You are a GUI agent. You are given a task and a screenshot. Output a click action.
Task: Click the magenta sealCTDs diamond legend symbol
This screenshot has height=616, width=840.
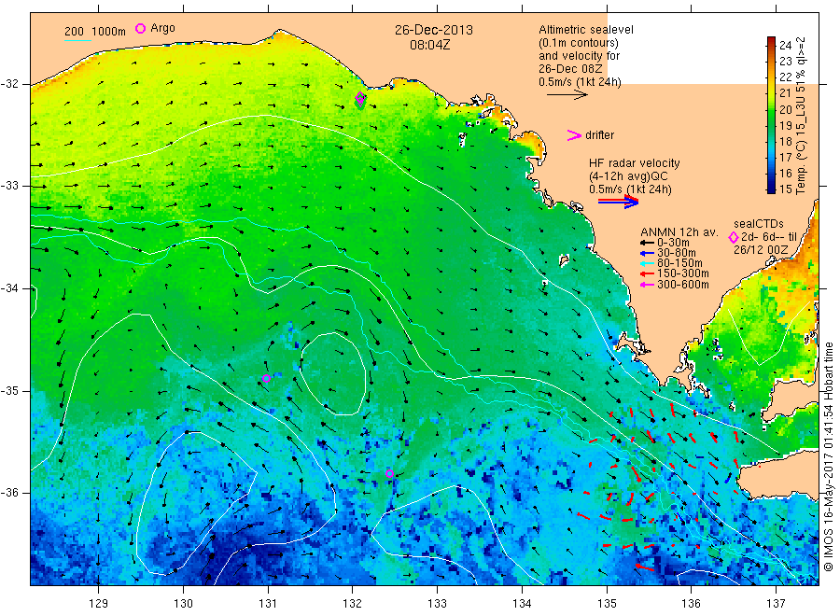click(734, 237)
